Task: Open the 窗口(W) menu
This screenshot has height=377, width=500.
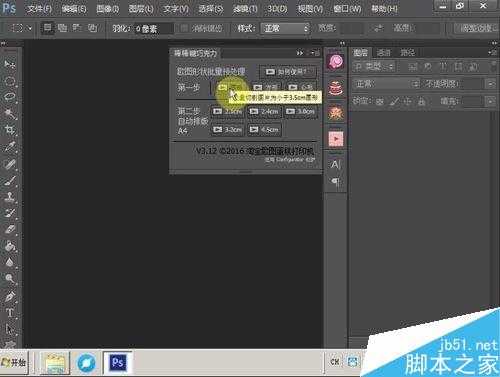Action: pos(347,9)
